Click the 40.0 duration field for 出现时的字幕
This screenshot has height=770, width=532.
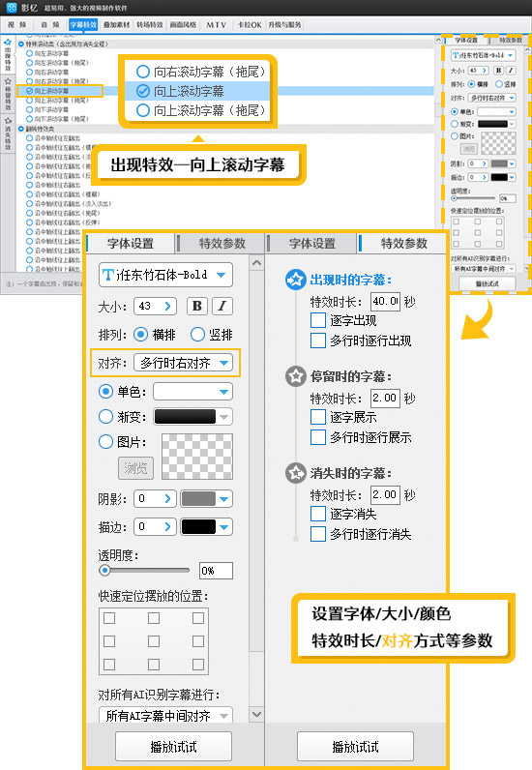[385, 301]
